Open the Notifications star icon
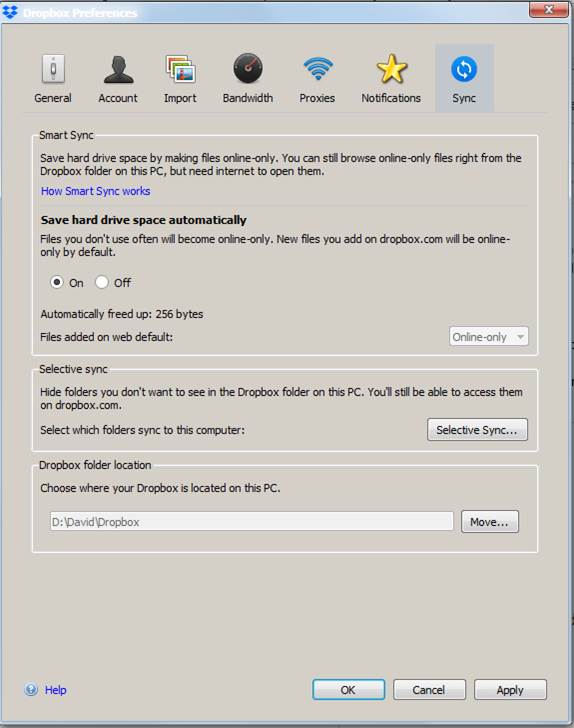 coord(391,69)
